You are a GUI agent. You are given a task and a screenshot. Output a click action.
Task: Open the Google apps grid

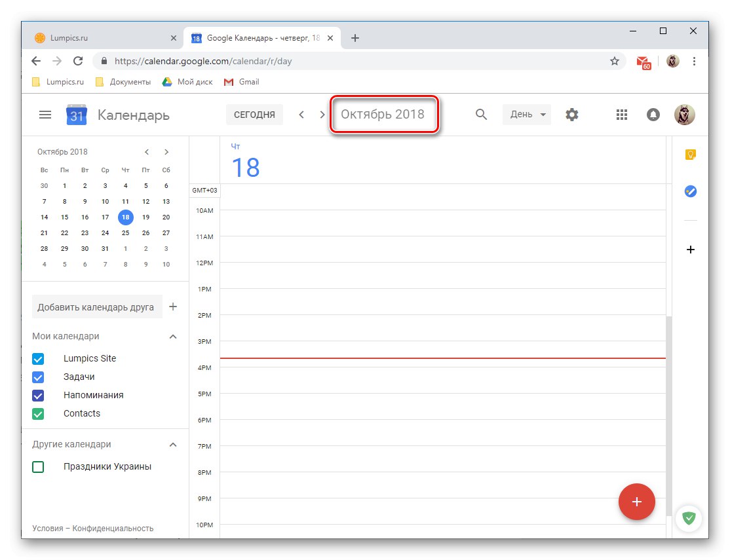coord(621,114)
